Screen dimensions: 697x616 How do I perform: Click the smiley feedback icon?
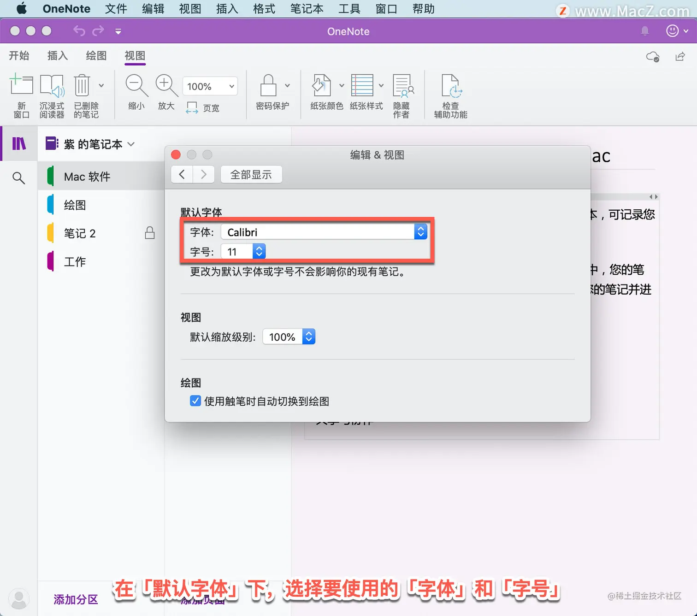[673, 31]
